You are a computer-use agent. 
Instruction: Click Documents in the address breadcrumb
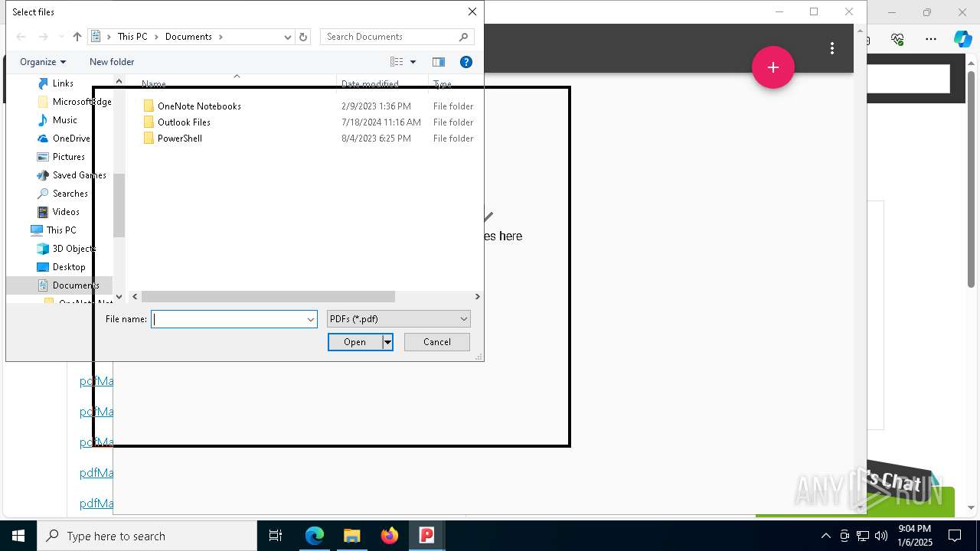(x=188, y=37)
